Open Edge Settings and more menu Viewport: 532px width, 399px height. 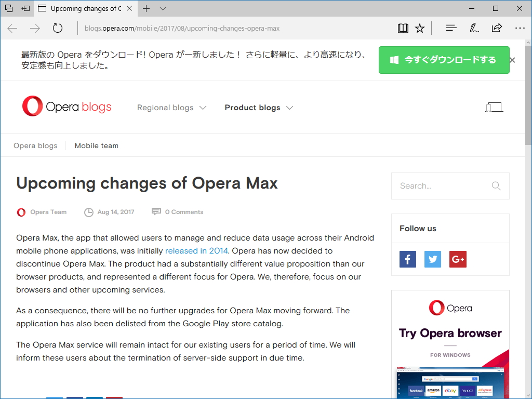520,28
